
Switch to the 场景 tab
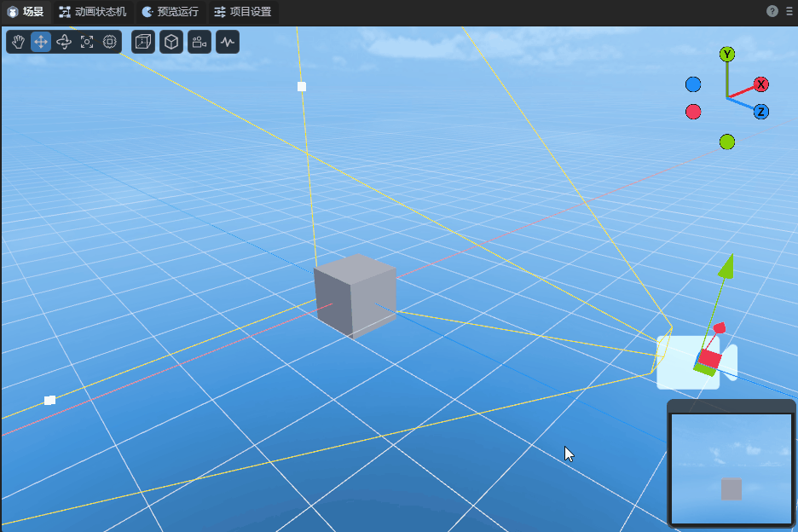pyautogui.click(x=26, y=12)
